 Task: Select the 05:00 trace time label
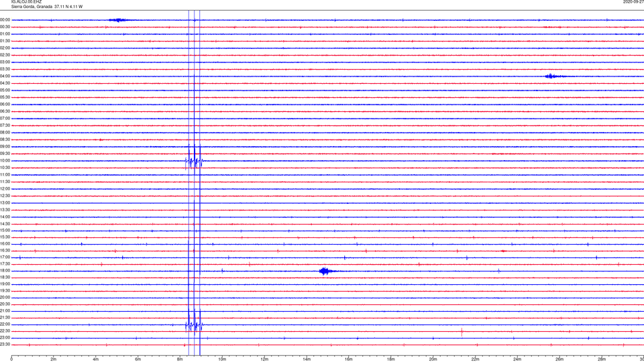pos(5,90)
